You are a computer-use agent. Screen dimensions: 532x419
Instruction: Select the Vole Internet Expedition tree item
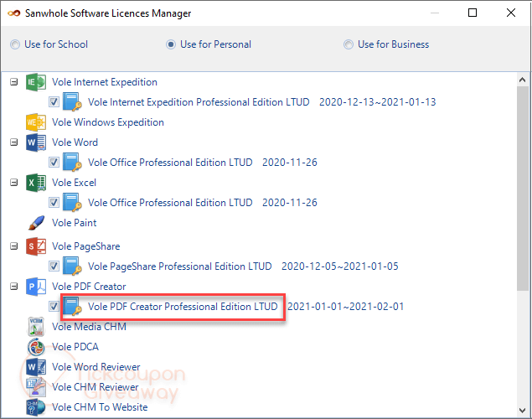point(105,82)
